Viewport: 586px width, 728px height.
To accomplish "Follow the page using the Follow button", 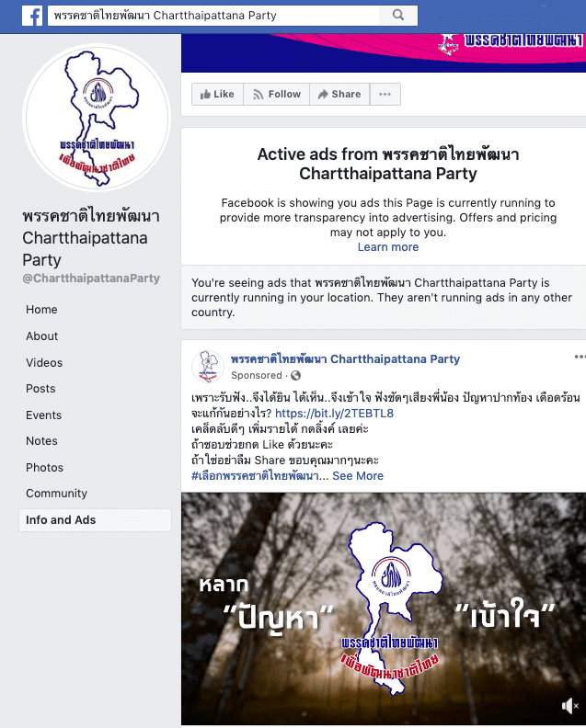I will [x=277, y=95].
